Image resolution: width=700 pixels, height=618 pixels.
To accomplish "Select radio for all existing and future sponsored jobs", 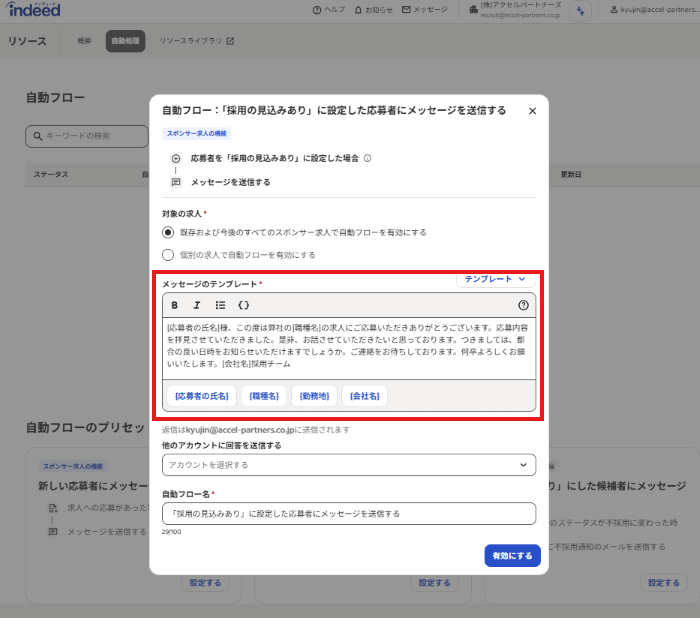I will coord(168,232).
